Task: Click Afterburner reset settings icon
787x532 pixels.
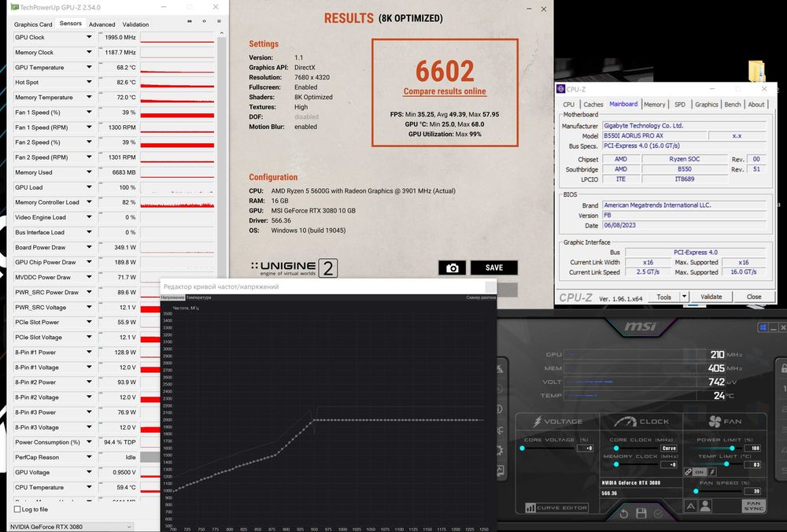Action: 624,513
